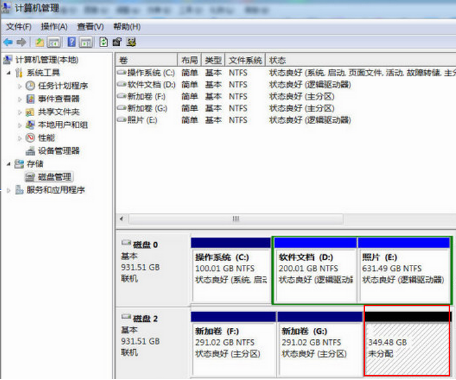Select 本地用户和组 in the tree
The height and width of the screenshot is (380, 456).
(57, 125)
